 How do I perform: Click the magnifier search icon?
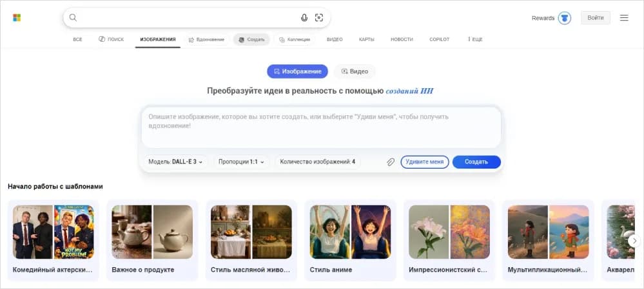(73, 18)
